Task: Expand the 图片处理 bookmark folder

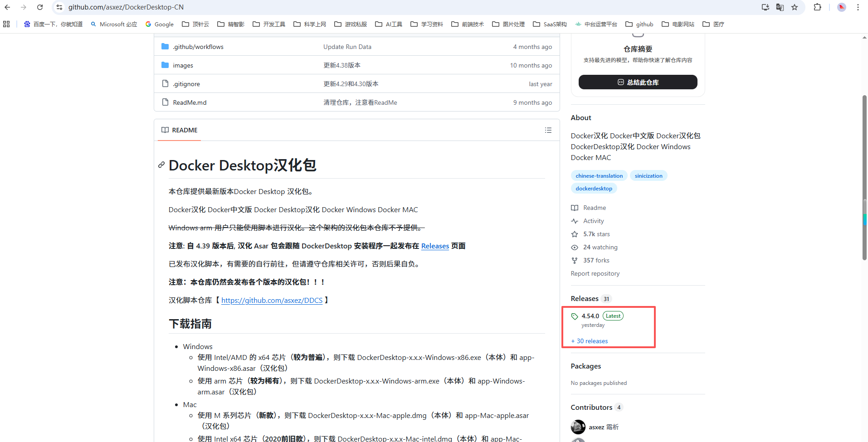Action: click(x=508, y=24)
